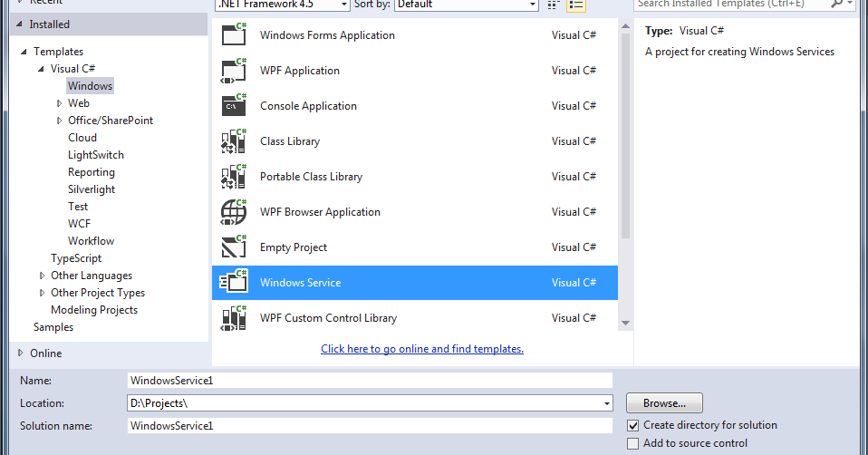Select the Cloud category

tap(82, 137)
